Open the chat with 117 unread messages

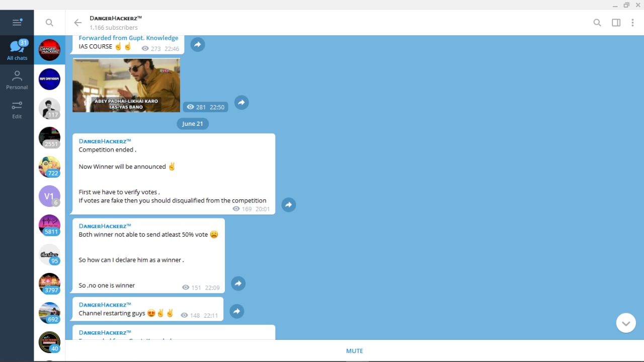pos(49,108)
